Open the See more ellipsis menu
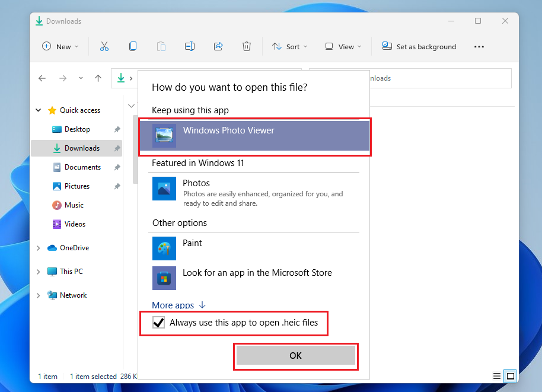Screen dimensions: 542x392 pos(479,47)
